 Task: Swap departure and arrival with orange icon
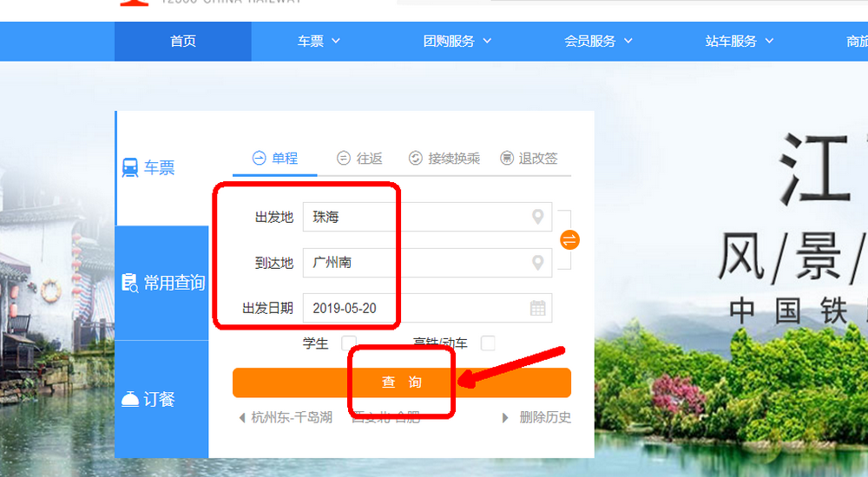click(569, 240)
